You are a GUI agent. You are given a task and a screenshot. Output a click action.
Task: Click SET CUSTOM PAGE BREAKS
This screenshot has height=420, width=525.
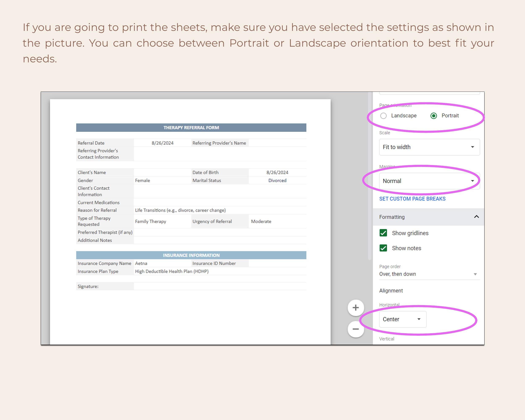coord(412,199)
